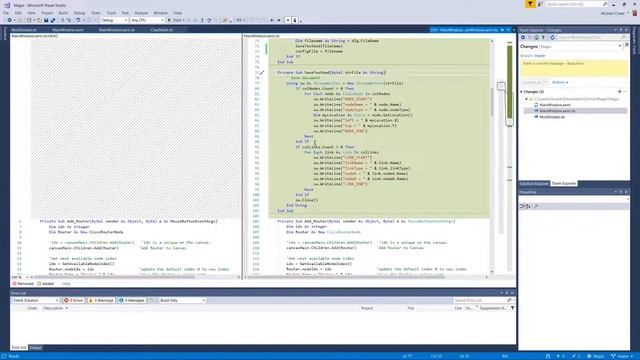Viewport: 640px width, 360px height.
Task: Click Team Explorer back navigation icon
Action: tap(523, 37)
